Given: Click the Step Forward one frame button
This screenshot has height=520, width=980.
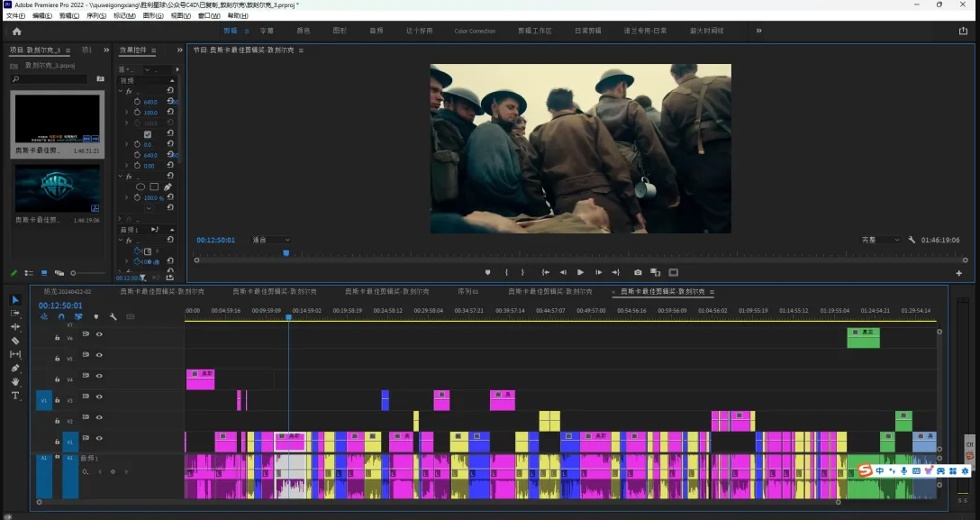Looking at the screenshot, I should pyautogui.click(x=598, y=272).
